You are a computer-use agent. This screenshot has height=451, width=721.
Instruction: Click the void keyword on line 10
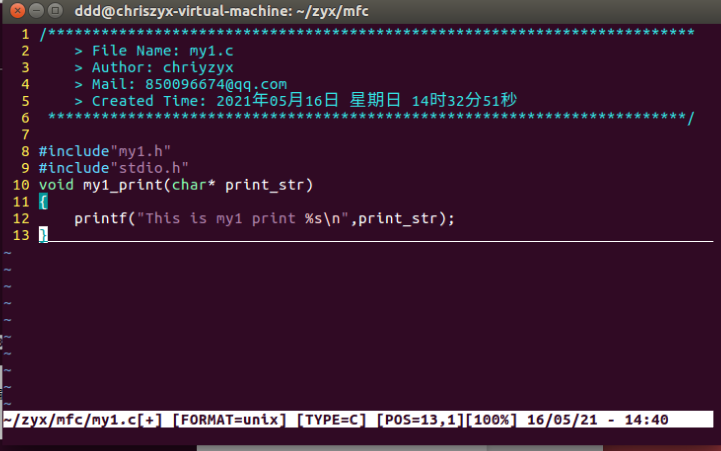point(56,185)
